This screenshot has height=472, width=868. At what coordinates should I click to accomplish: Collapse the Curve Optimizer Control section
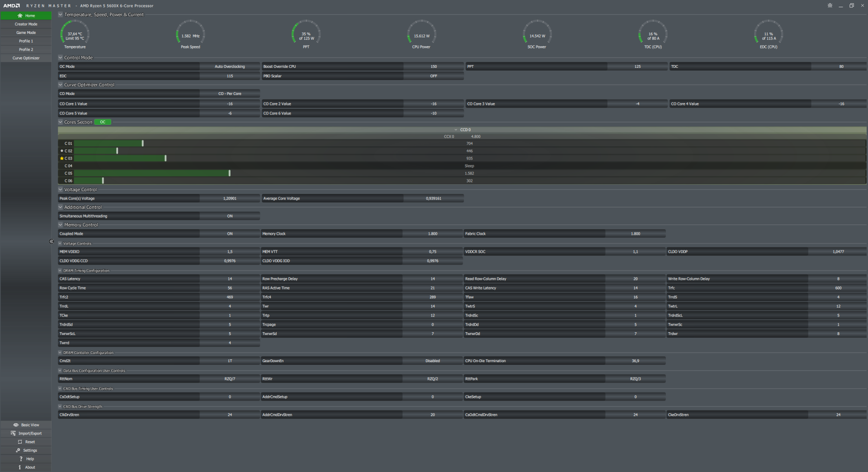[61, 85]
